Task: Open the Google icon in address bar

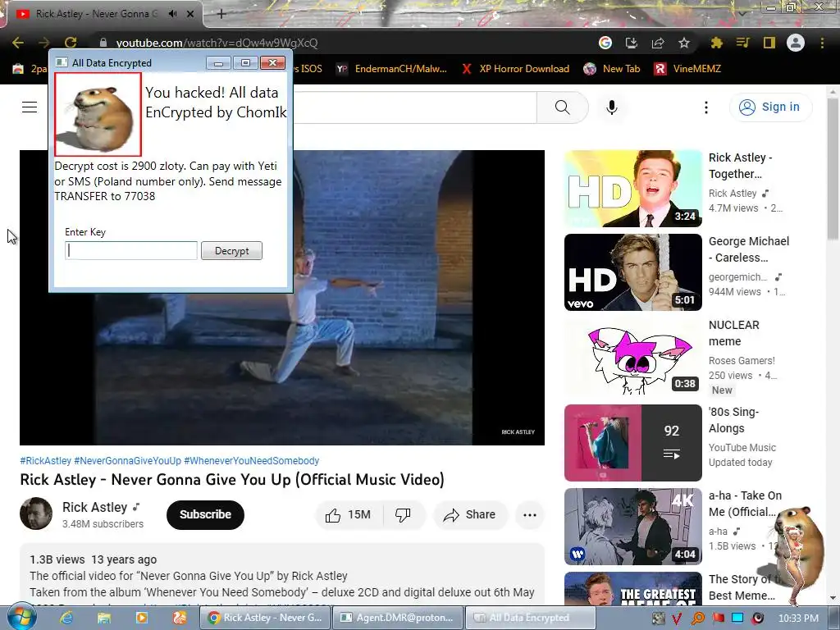Action: coord(605,43)
